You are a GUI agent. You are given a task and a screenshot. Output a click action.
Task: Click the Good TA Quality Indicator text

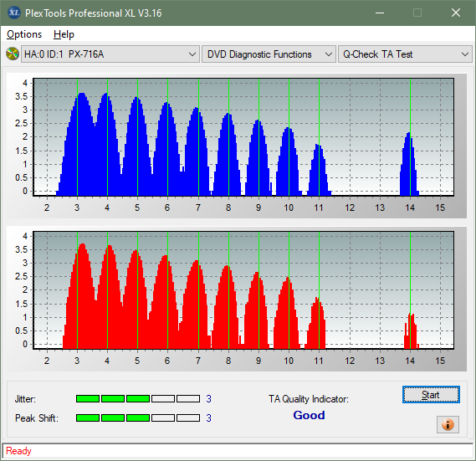309,415
